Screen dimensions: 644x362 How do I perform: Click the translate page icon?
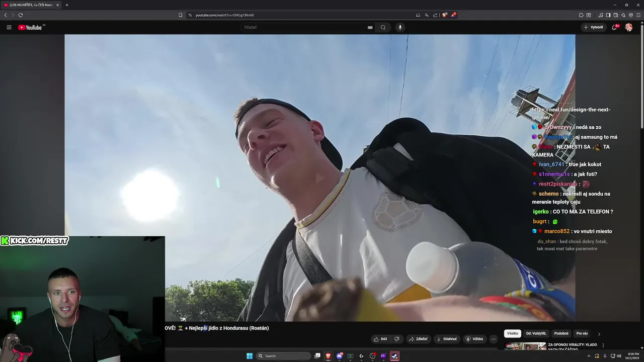pyautogui.click(x=427, y=15)
